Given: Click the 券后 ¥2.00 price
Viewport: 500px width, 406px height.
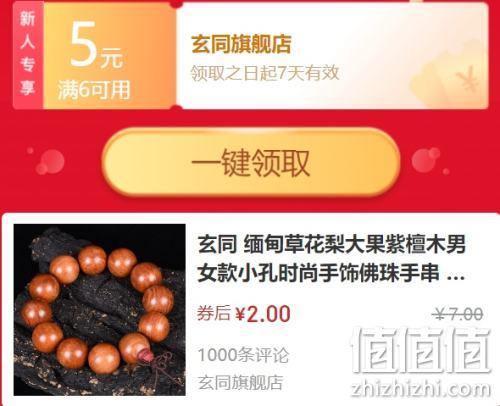Looking at the screenshot, I should 244,314.
